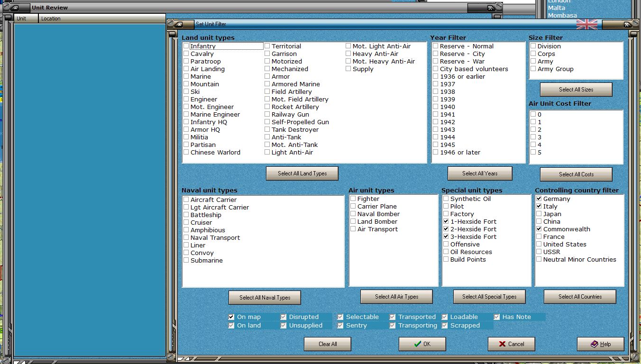Toggle the Disrupted status checkbox
The height and width of the screenshot is (364, 641).
[x=284, y=317]
